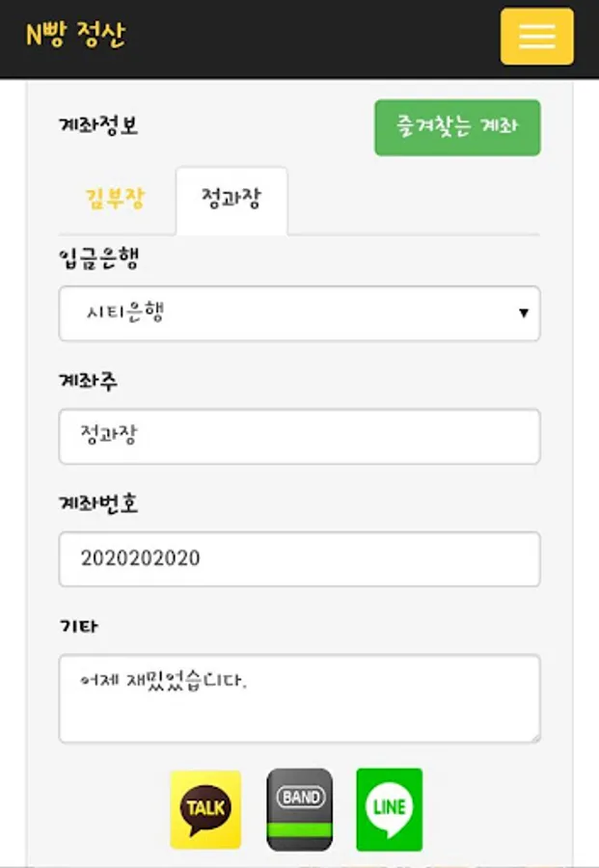
Task: Select the 정과장 tab
Action: coord(231,201)
